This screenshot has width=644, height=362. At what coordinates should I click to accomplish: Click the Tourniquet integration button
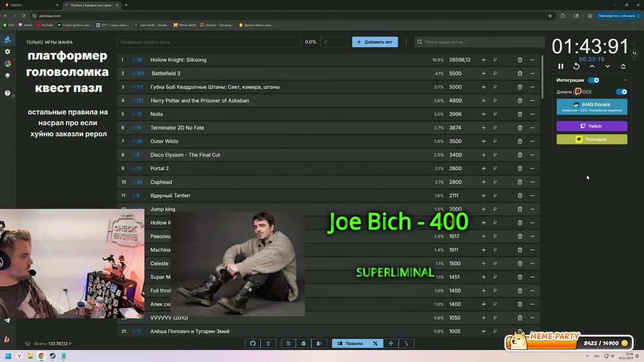click(x=592, y=139)
